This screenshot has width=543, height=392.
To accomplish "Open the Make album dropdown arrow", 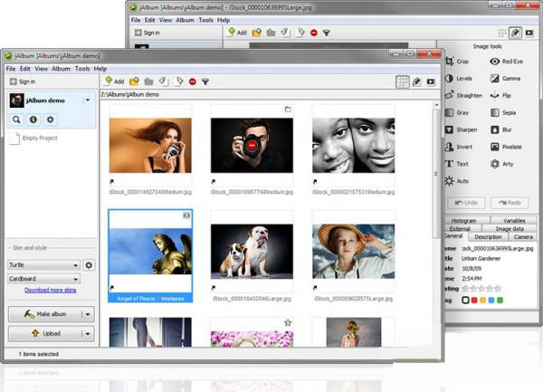I will (x=88, y=314).
